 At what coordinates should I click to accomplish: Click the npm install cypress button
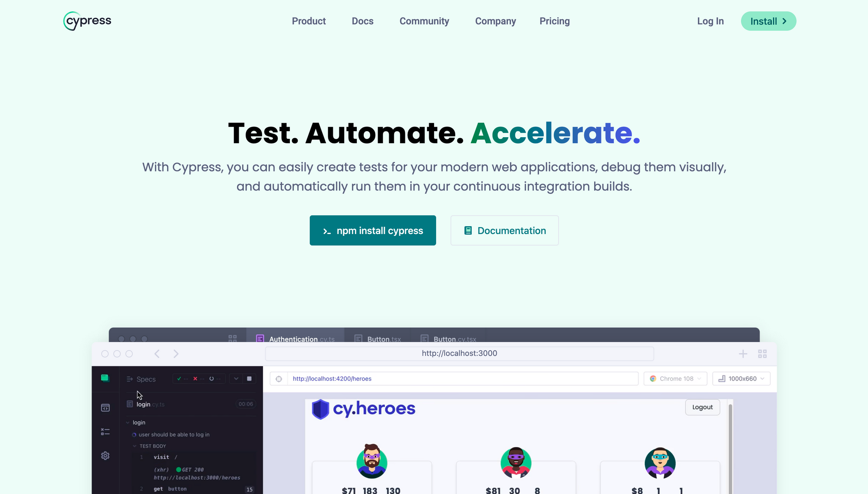coord(373,231)
